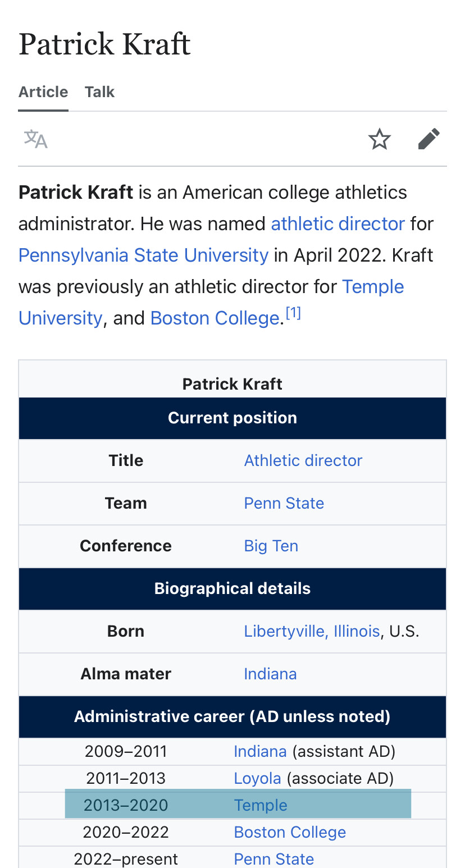Viewport: 465px width, 868px height.
Task: Click Boston College link in 2020–2022 row
Action: [290, 832]
